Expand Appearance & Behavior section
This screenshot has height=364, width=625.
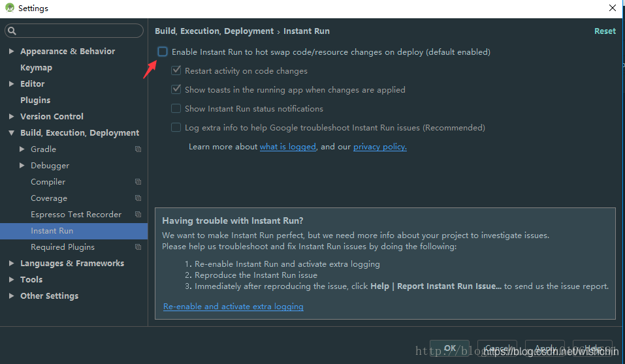[12, 51]
